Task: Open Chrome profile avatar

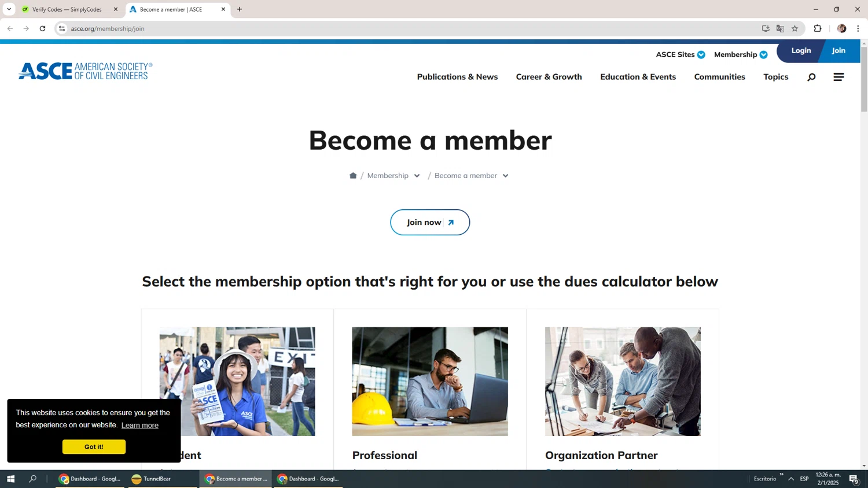Action: 841,28
